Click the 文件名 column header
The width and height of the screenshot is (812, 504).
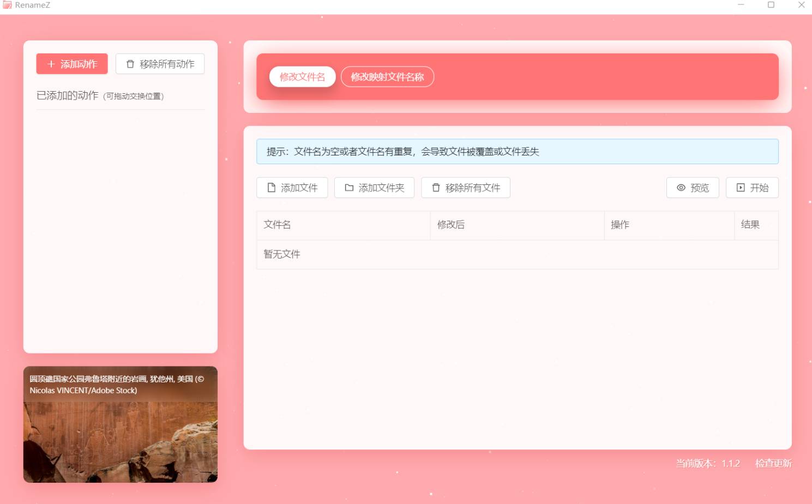(x=277, y=225)
